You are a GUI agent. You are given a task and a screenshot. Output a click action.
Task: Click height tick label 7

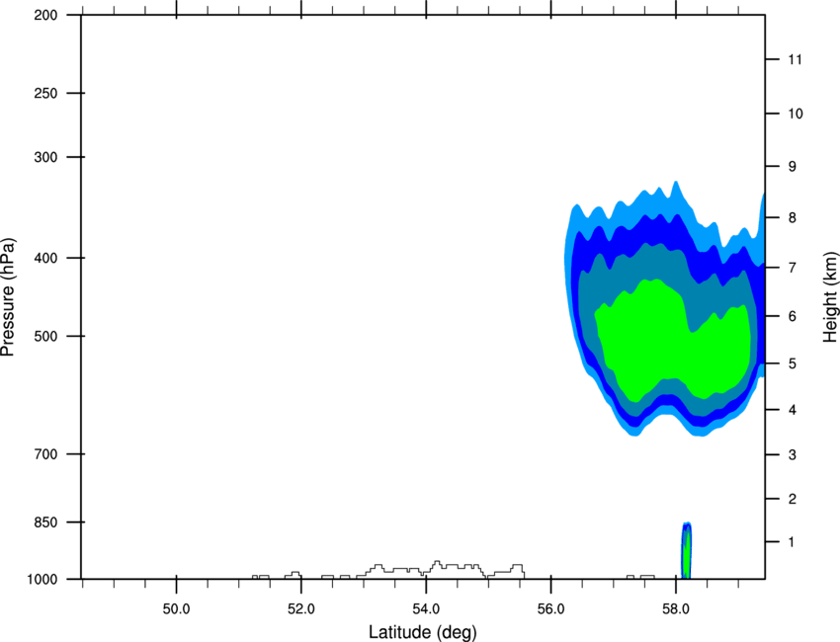click(x=793, y=267)
